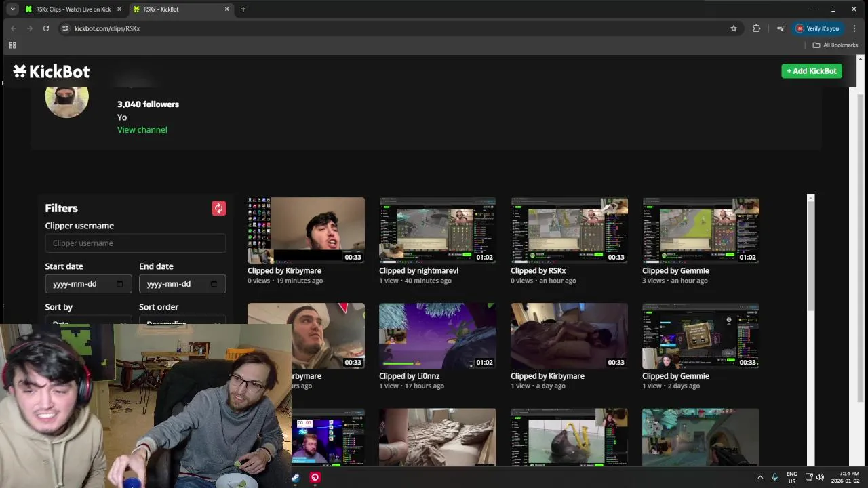Open clip thumbnail clipped by Li0nnz
Viewport: 868px width, 488px height.
pos(437,335)
